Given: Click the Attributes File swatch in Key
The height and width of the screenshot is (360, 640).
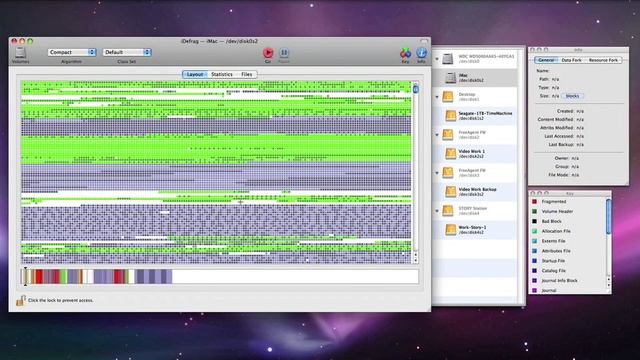Looking at the screenshot, I should click(534, 251).
